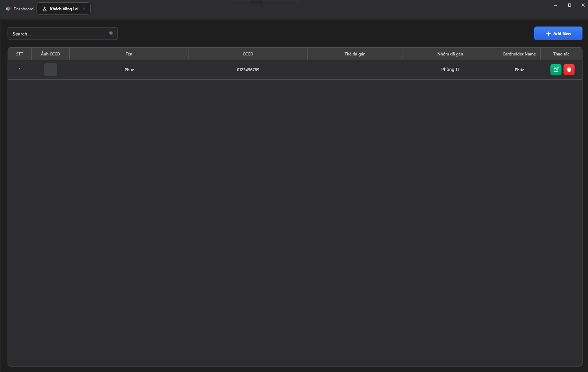This screenshot has height=372, width=588.
Task: Select the CCCD value 0123456789
Action: click(248, 70)
